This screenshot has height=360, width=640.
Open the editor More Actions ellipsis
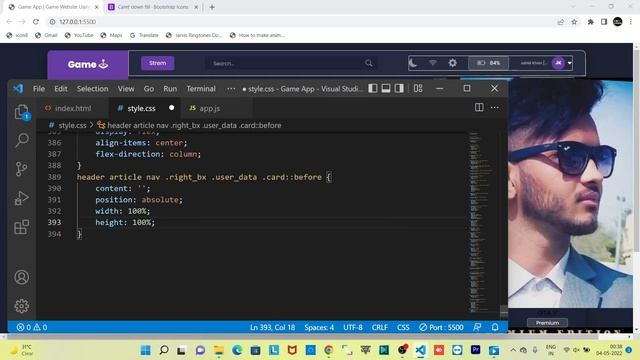coord(495,107)
